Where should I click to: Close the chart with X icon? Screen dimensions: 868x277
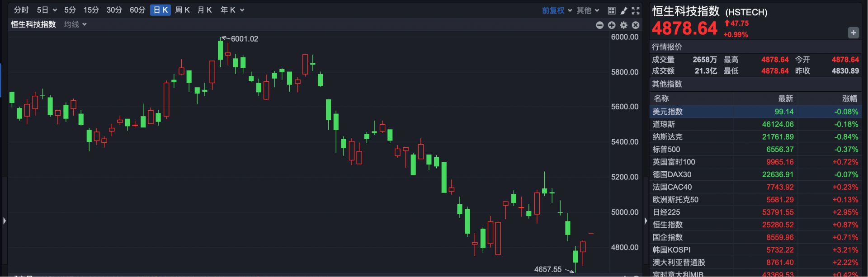(x=635, y=25)
